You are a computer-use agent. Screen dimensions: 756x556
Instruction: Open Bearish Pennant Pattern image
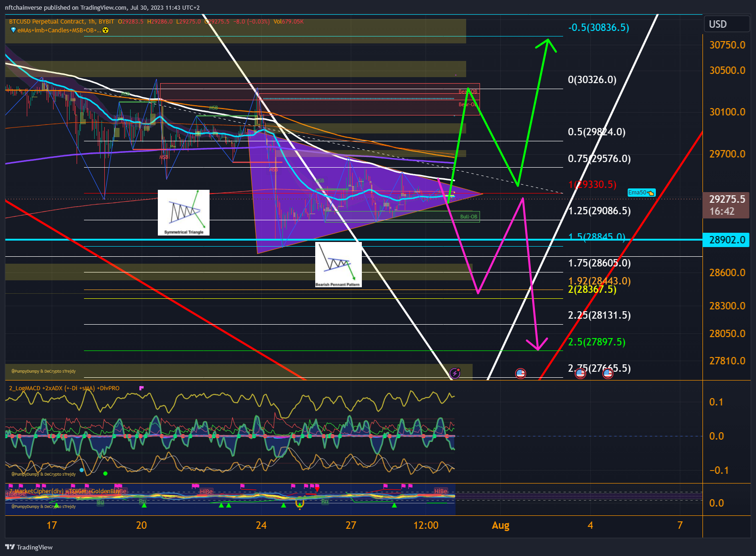coord(338,265)
